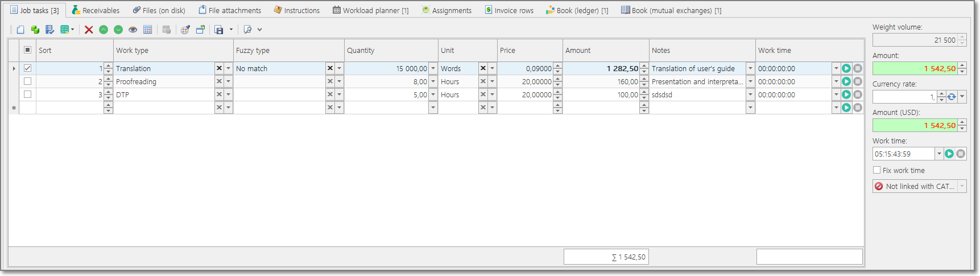Click the green cubes clone icon
This screenshot has width=980, height=276.
click(x=35, y=30)
